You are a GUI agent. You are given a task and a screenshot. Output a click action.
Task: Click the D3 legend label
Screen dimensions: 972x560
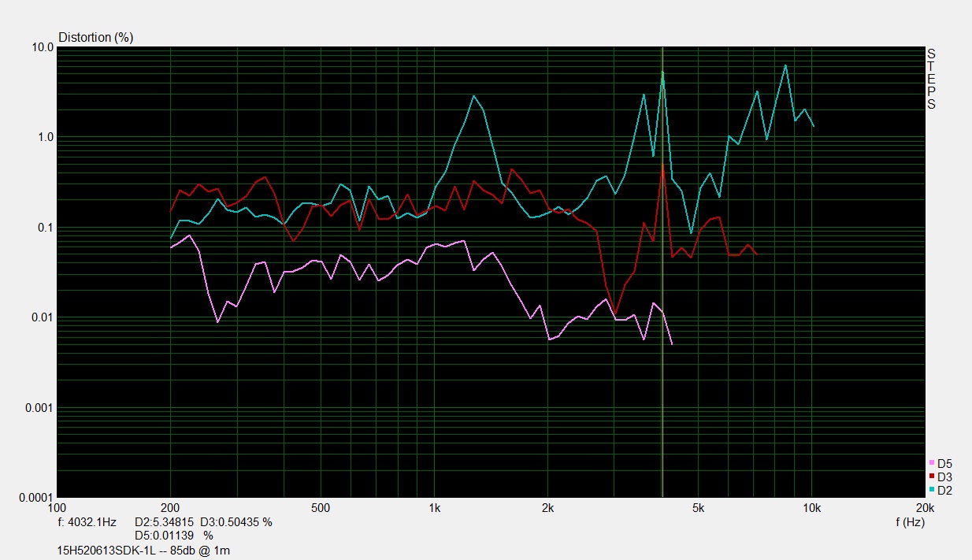click(x=944, y=477)
